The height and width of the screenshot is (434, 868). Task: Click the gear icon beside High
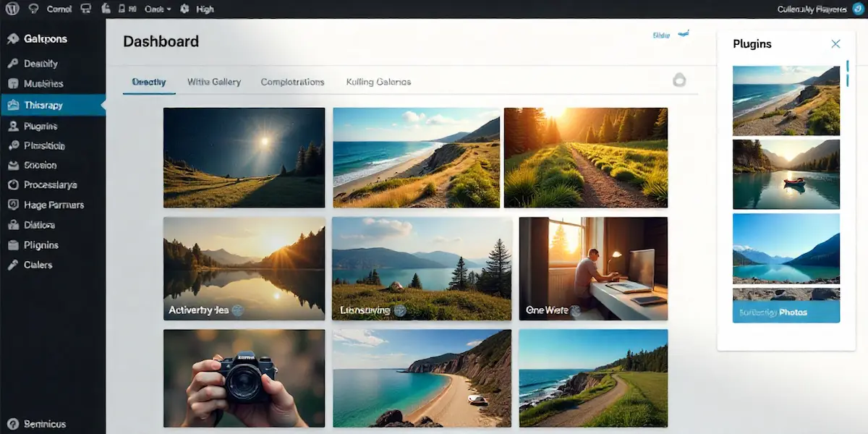coord(184,9)
